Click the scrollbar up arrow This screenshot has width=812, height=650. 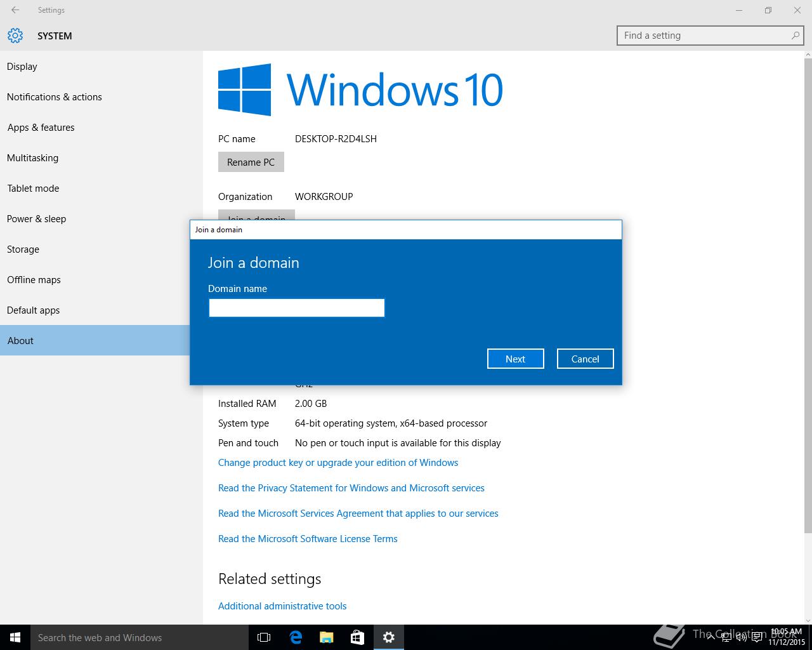coord(808,55)
